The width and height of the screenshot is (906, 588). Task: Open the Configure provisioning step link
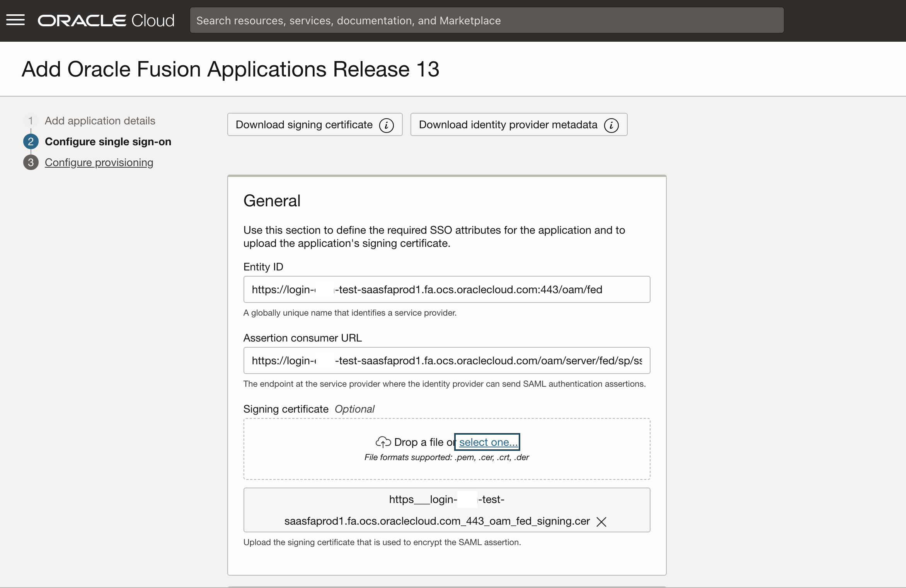pos(99,163)
